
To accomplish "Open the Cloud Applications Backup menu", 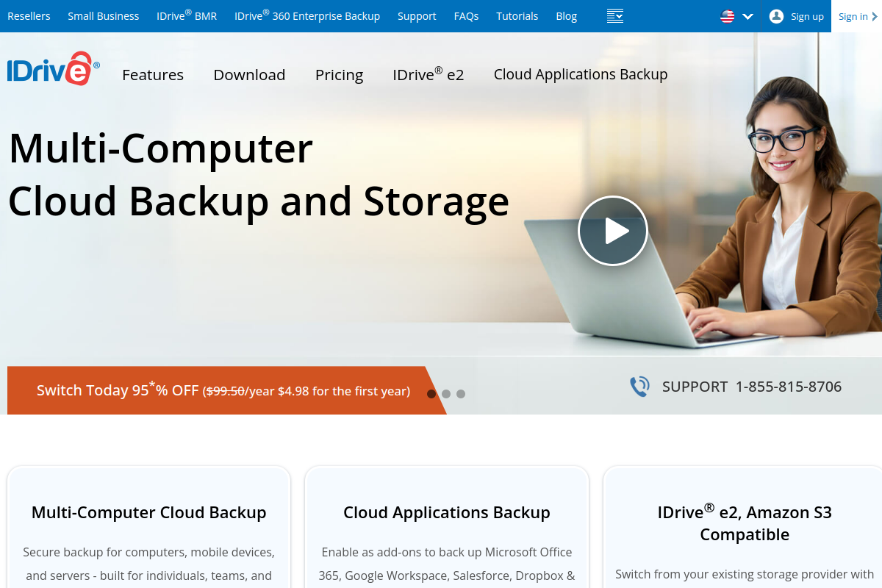I will [581, 74].
